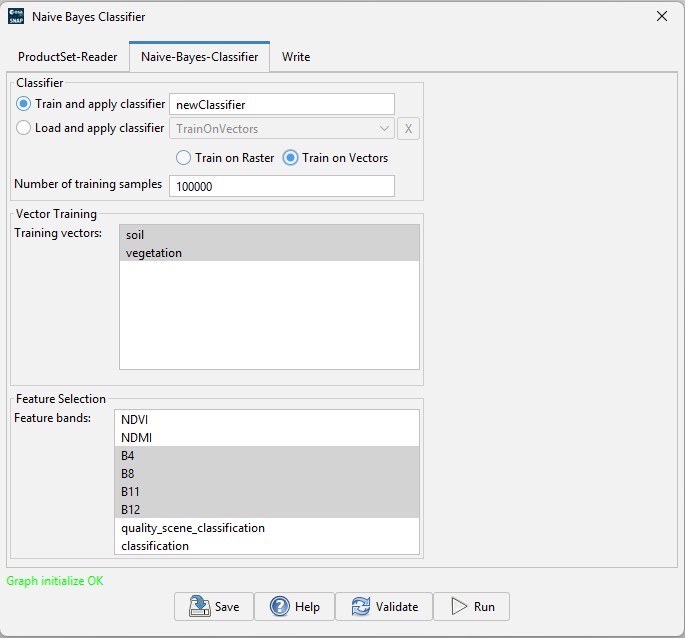Select Train and apply classifier option
Viewport: 685px width, 638px height.
pyautogui.click(x=25, y=104)
